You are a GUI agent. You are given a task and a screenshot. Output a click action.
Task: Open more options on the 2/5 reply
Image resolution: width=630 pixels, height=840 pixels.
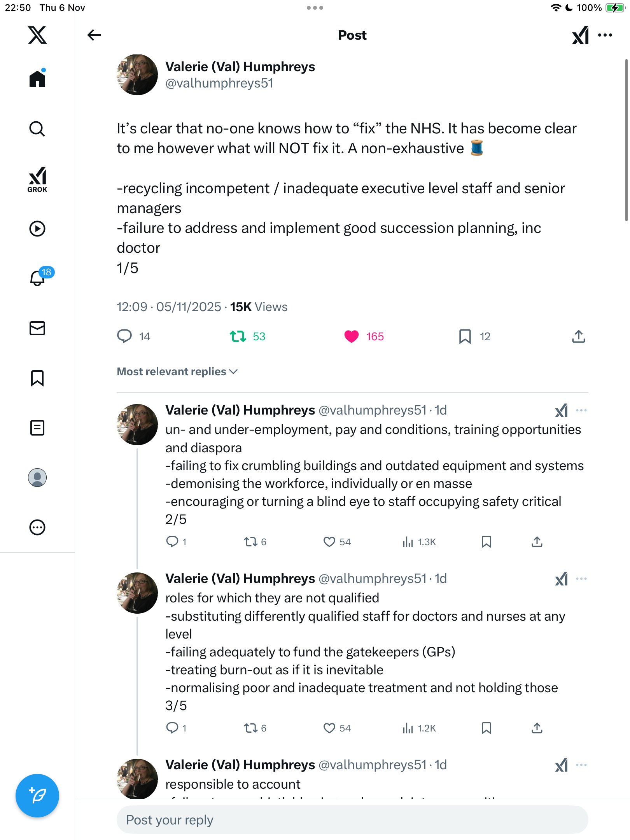[581, 410]
